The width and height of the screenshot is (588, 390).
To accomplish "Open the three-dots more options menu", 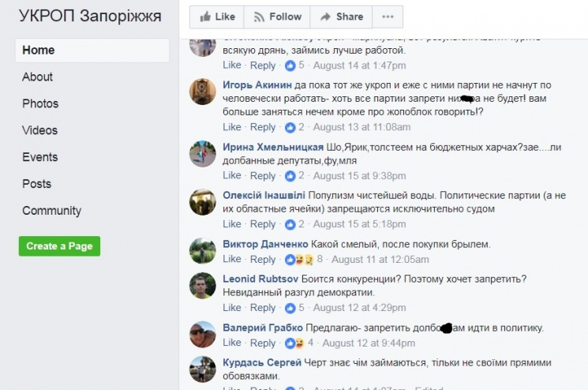I will 387,17.
